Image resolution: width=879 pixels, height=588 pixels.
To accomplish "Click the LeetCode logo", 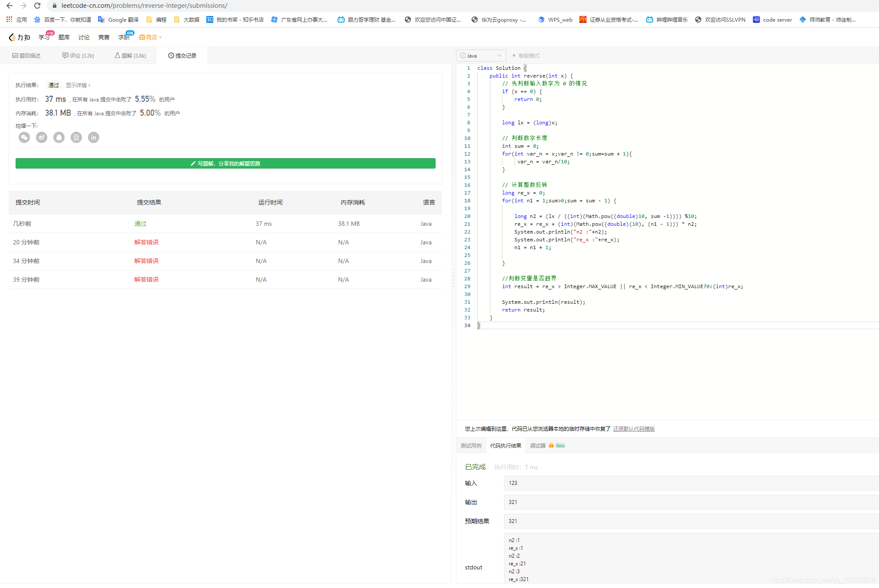I will tap(19, 37).
